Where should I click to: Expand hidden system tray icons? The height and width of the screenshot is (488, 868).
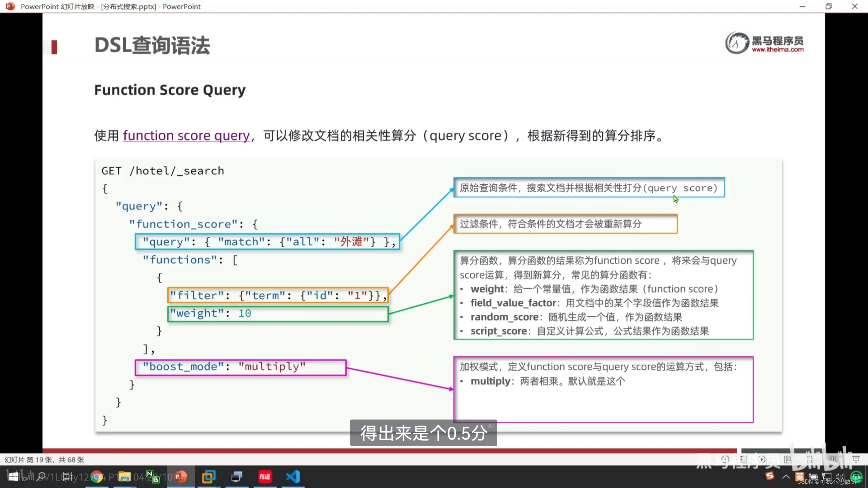[x=786, y=477]
